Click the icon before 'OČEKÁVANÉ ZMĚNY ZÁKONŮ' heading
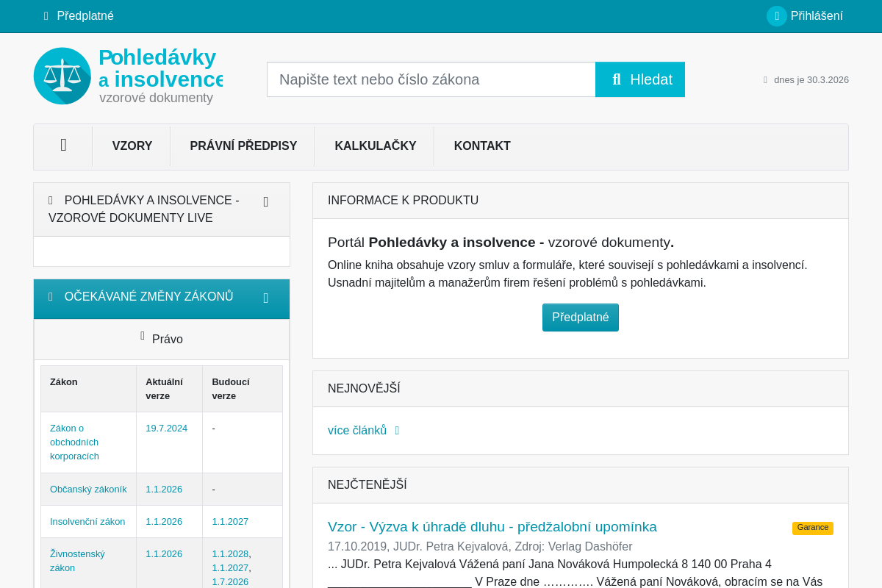This screenshot has height=588, width=882. tap(50, 295)
